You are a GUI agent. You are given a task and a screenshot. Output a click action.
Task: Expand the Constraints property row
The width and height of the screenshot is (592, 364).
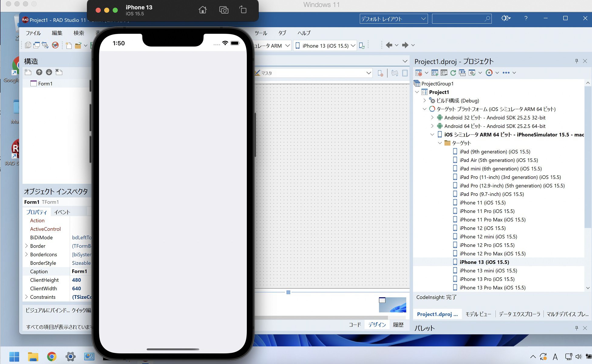(x=26, y=297)
